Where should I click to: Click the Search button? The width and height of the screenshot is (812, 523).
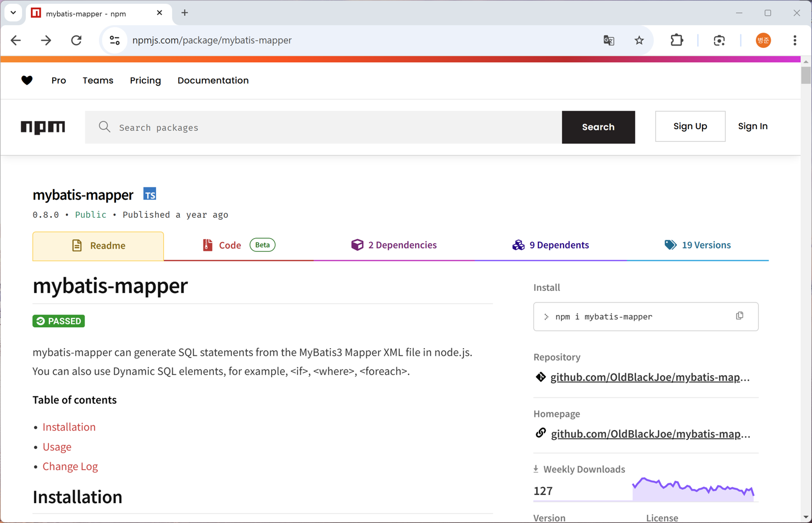pyautogui.click(x=598, y=127)
